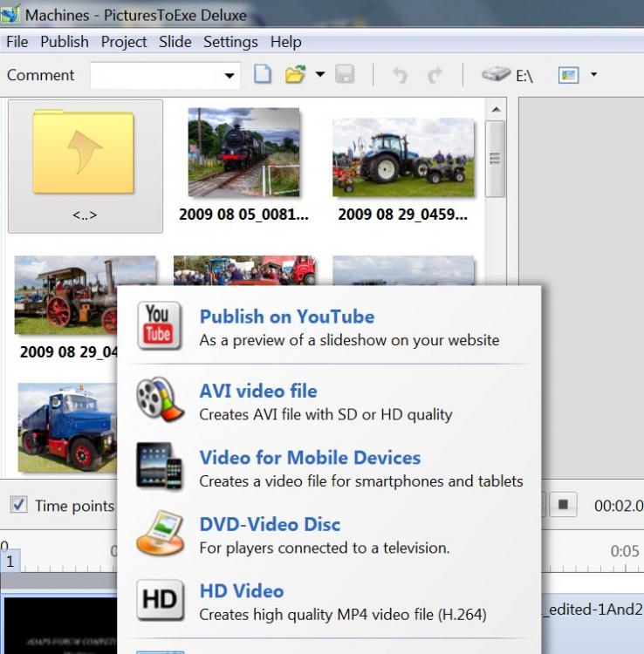Screen dimensions: 644x654
Task: Click the HD icon
Action: (x=160, y=599)
